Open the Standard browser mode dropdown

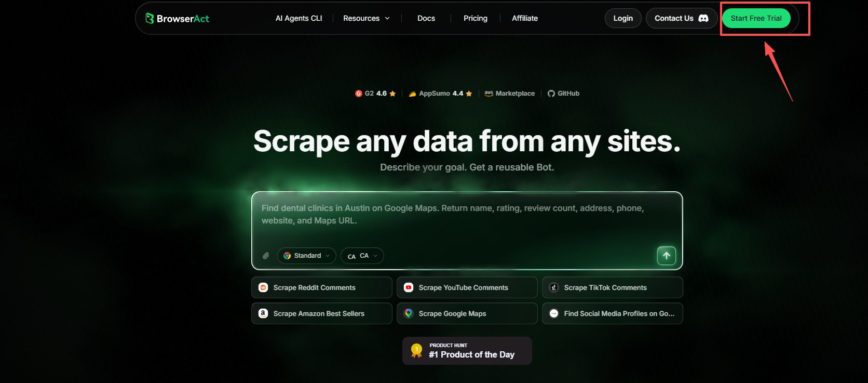pyautogui.click(x=306, y=256)
